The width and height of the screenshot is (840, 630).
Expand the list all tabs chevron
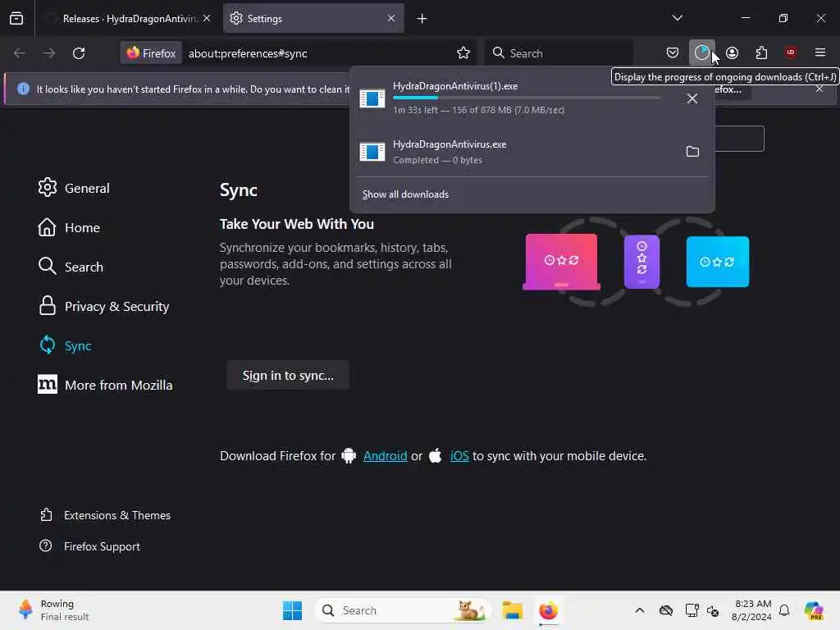pos(677,18)
